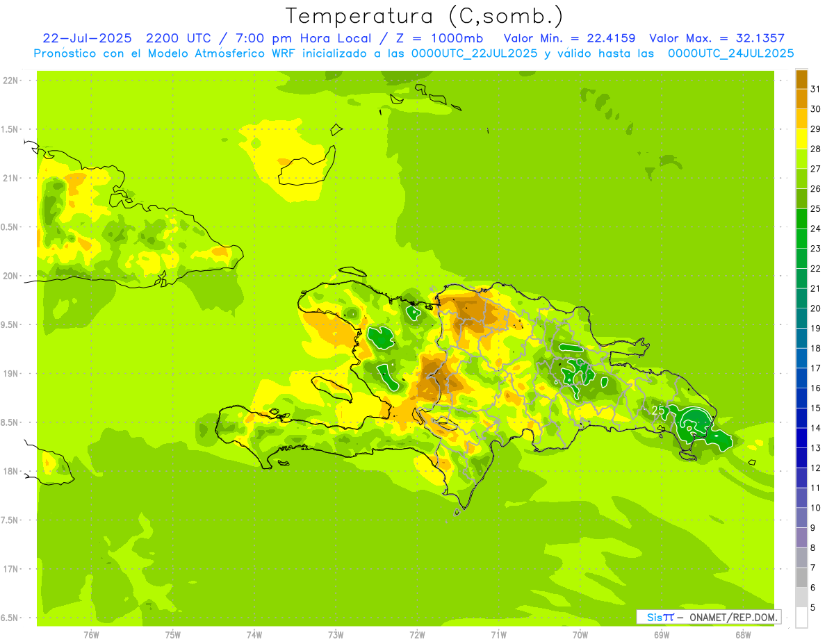The height and width of the screenshot is (644, 834).
Task: Click the gray color bar segment between 6 and 7
Action: [801, 577]
